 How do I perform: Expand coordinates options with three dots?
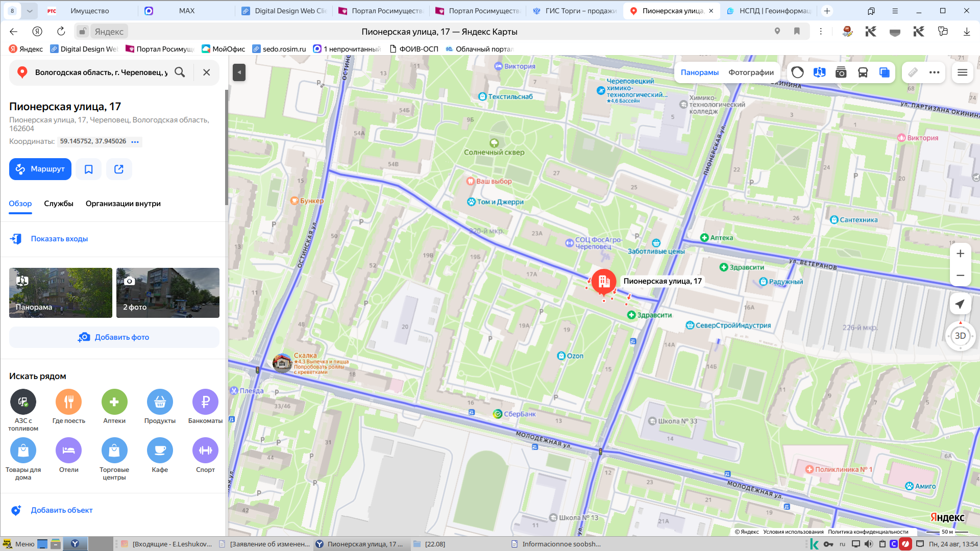point(135,142)
